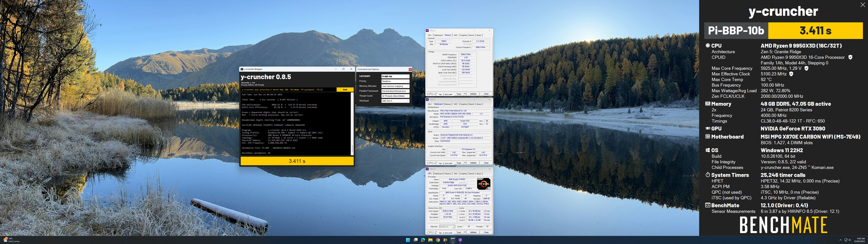This screenshot has height=244, width=868.
Task: Click the CPU section icon in BenchMate panel
Action: tap(708, 46)
